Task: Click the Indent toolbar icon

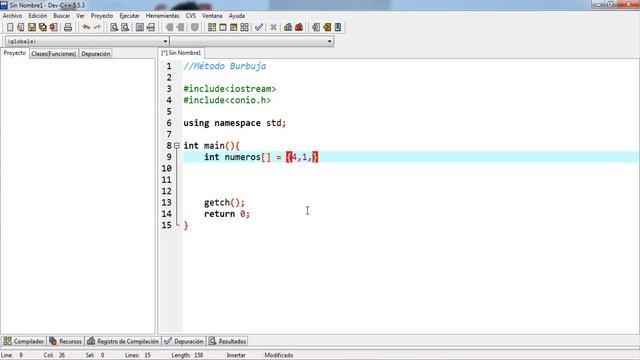Action: click(169, 27)
